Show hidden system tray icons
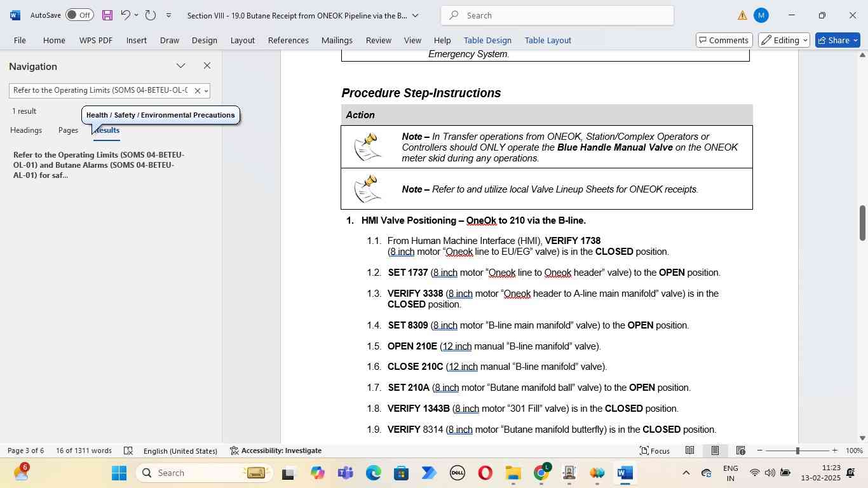The image size is (868, 488). [x=686, y=473]
